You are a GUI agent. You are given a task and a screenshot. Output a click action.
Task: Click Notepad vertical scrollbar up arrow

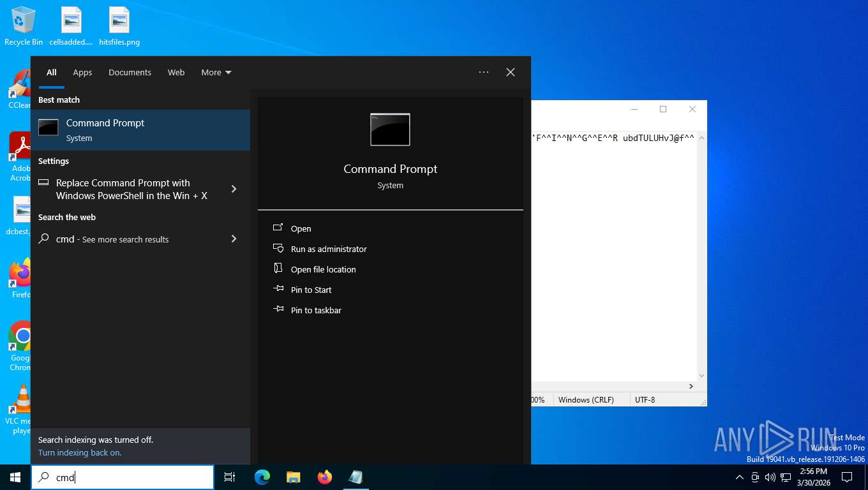[x=701, y=137]
